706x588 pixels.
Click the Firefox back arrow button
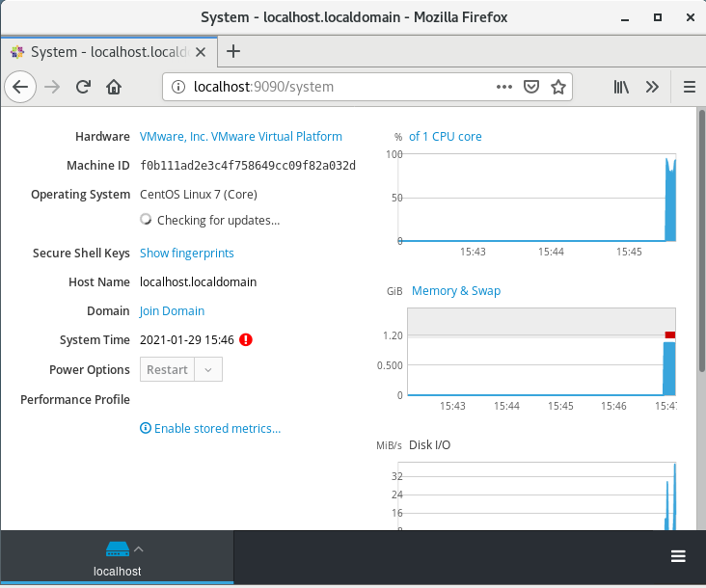21,87
